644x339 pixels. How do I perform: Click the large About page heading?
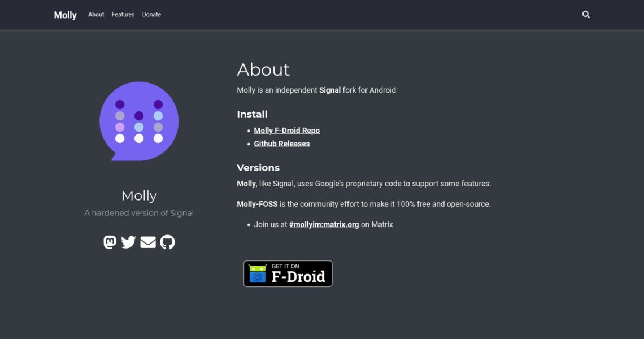(263, 69)
